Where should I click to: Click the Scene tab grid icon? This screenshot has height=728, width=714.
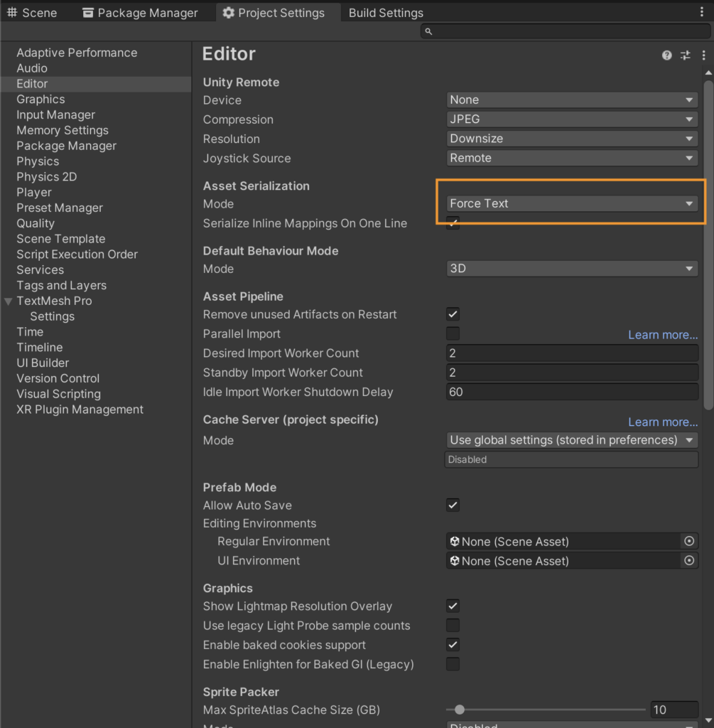[12, 13]
